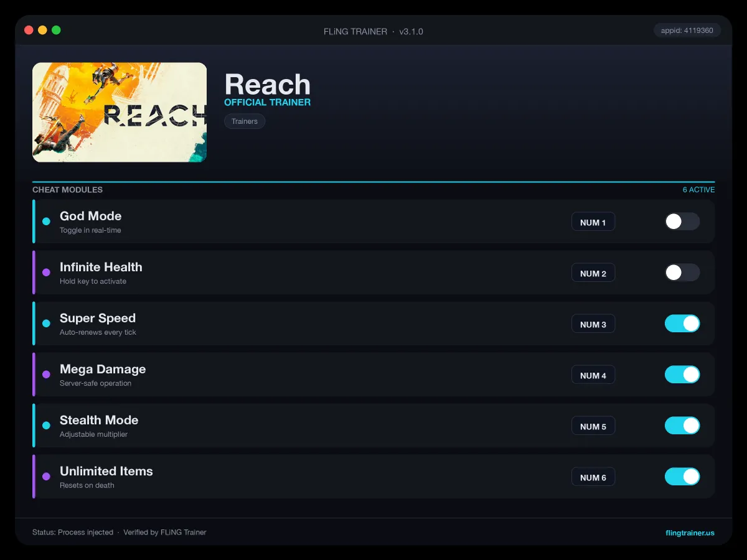
Task: Click 'Server-safe operation' description
Action: point(95,383)
